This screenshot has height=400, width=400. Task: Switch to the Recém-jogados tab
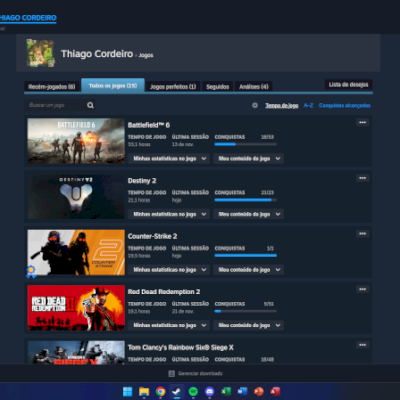(x=52, y=87)
